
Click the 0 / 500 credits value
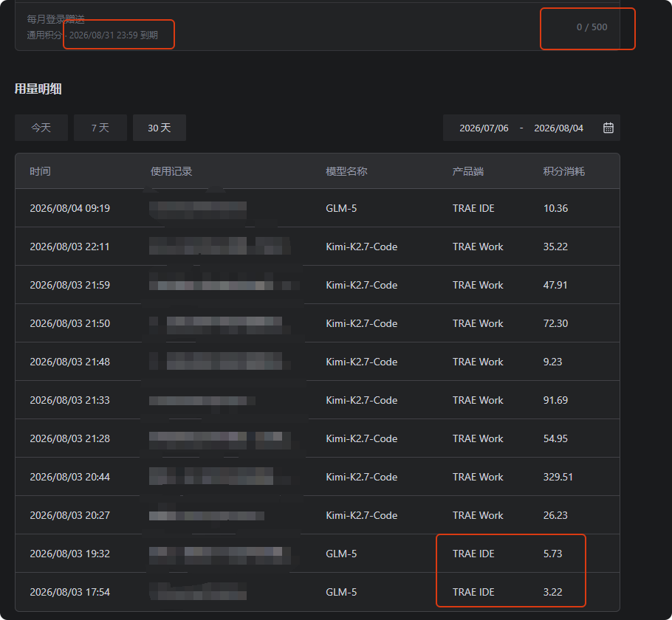(592, 27)
